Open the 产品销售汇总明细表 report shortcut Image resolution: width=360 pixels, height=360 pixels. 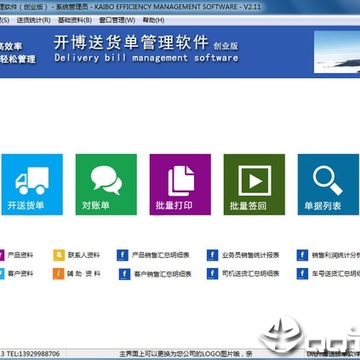tap(153, 255)
